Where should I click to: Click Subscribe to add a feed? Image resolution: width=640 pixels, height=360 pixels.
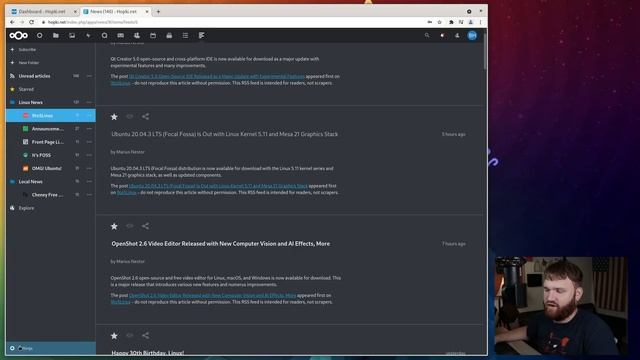coord(27,49)
